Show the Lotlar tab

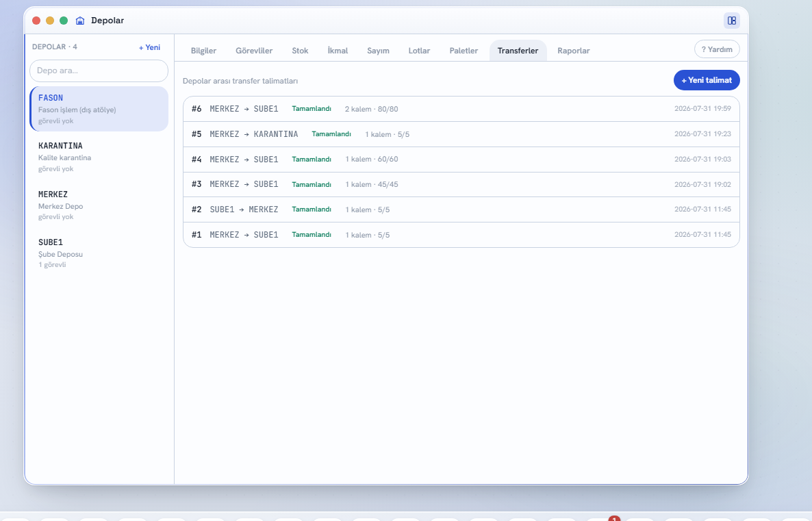pos(419,51)
